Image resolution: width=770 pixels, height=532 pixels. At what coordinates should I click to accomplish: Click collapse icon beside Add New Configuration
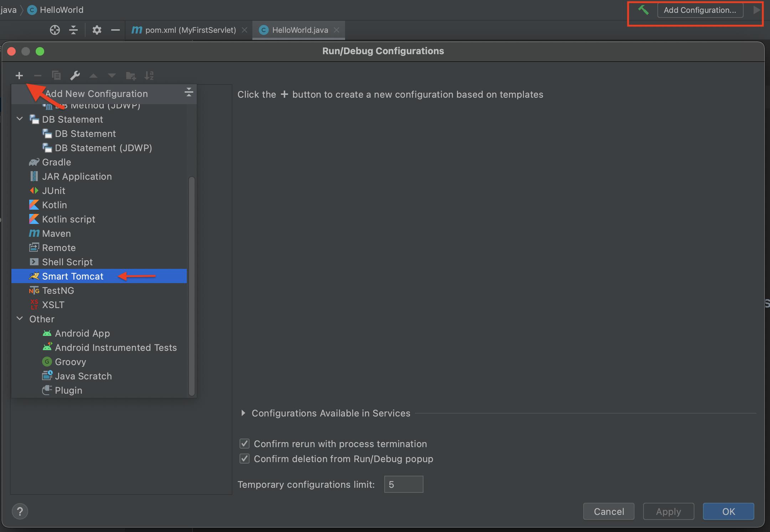[189, 92]
